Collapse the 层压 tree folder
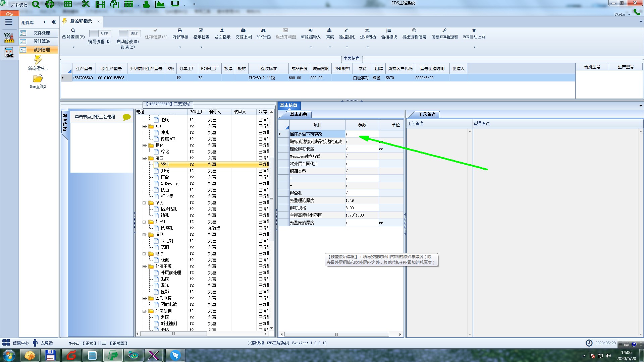This screenshot has height=362, width=644. (x=144, y=158)
